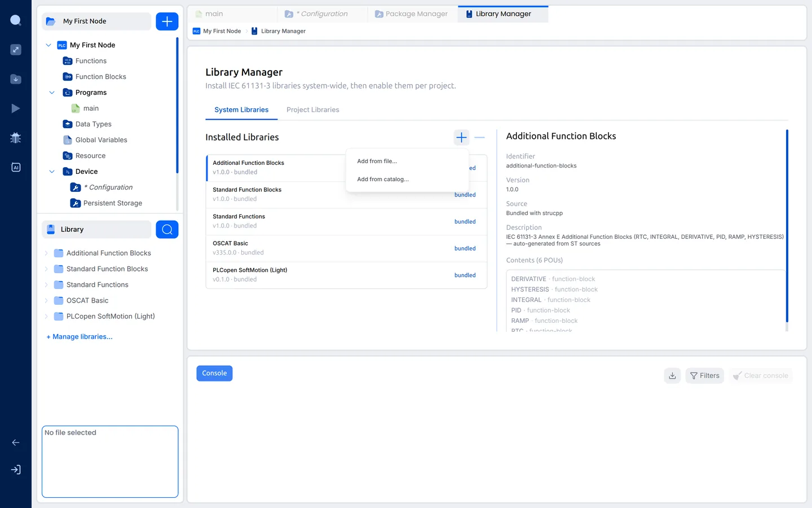Collapse the My First Node tree root
This screenshot has width=812, height=508.
point(48,45)
